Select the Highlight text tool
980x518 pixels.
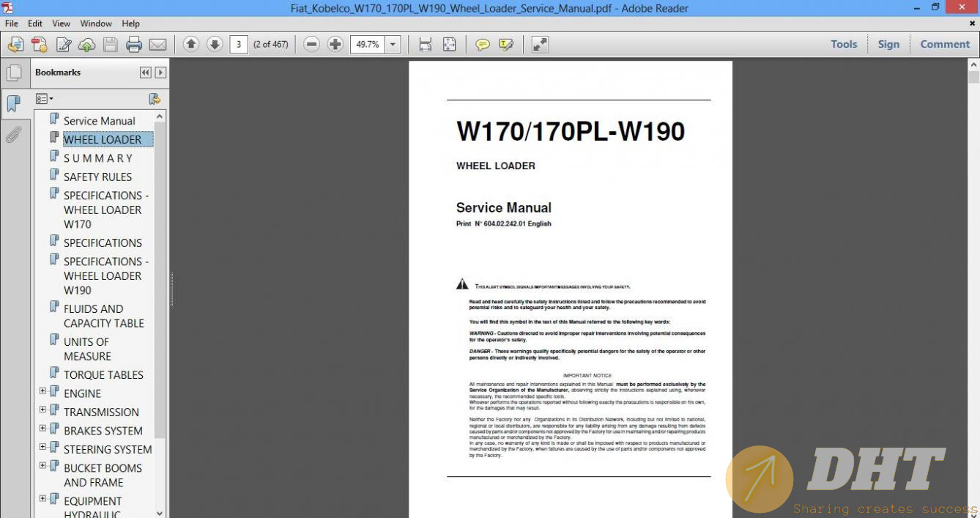pyautogui.click(x=506, y=45)
